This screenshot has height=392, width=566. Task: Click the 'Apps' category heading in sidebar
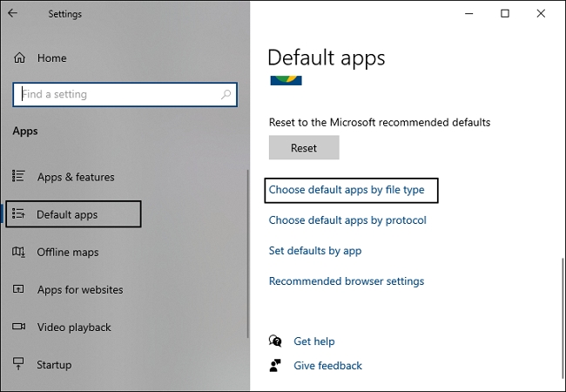tap(25, 131)
